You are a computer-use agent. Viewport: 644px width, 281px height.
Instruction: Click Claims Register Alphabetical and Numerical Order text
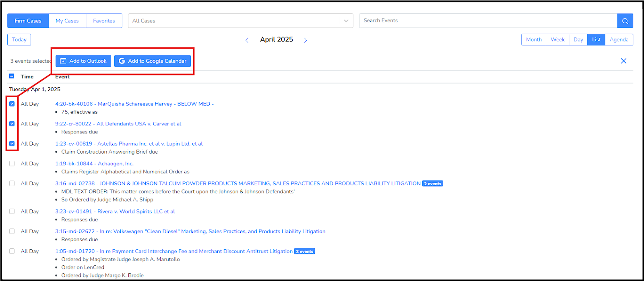click(x=125, y=172)
